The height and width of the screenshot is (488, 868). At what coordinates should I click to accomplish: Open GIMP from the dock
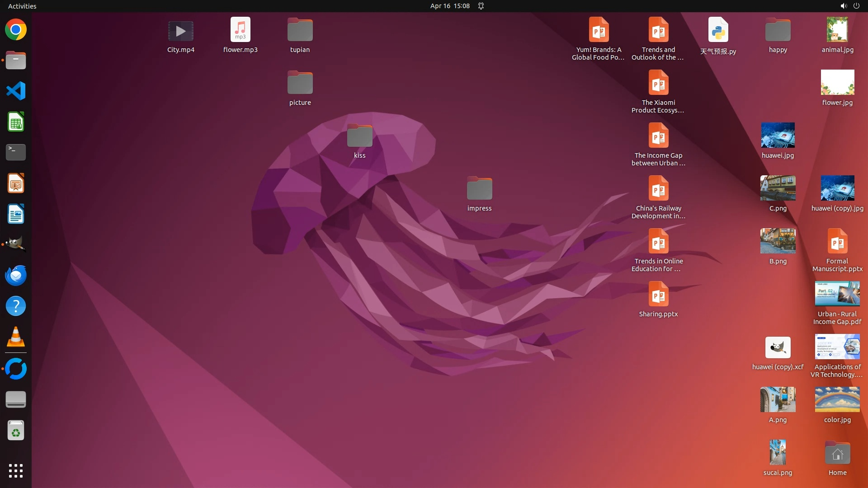point(16,244)
